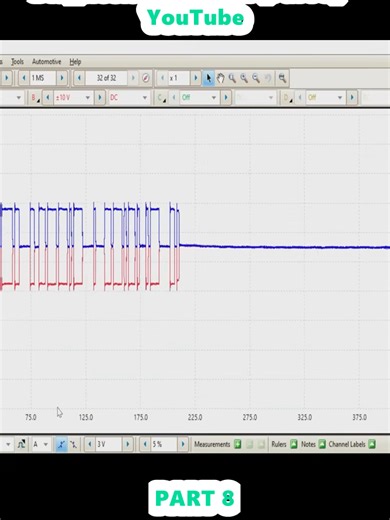This screenshot has height=520, width=390.
Task: Click the edit measurement icon
Action: tap(250, 444)
